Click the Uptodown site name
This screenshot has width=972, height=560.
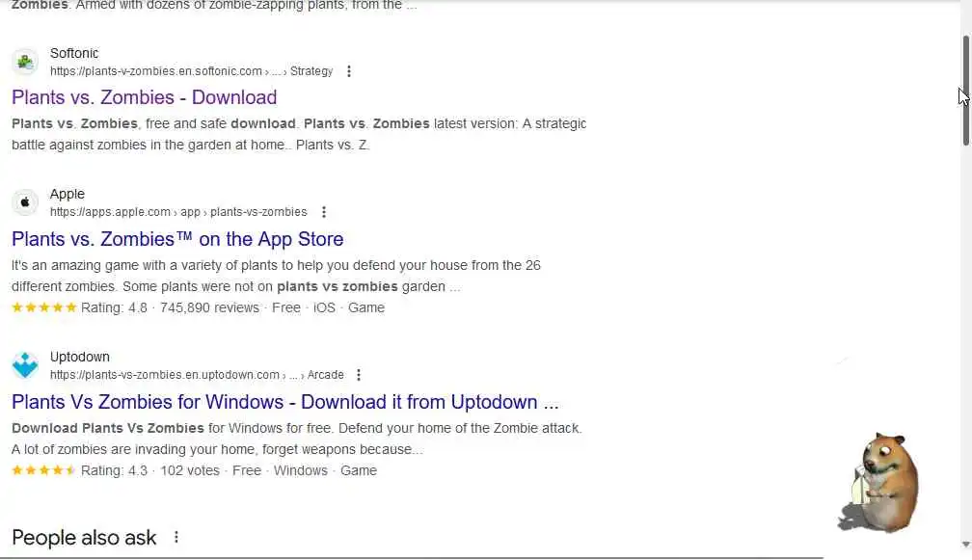[x=80, y=357]
